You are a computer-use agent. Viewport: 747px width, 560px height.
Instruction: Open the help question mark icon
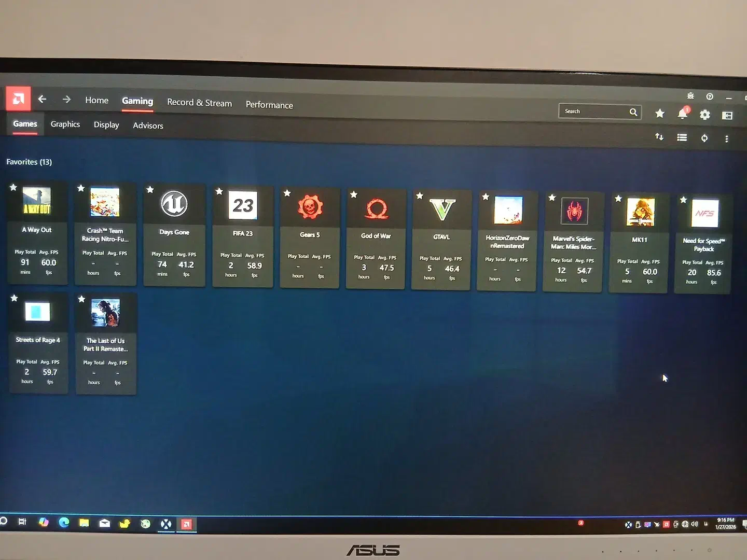point(710,96)
